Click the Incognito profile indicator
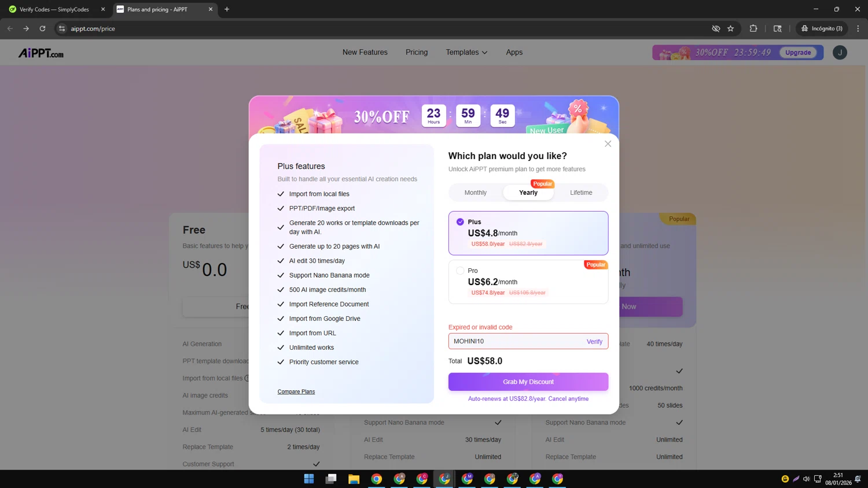868x488 pixels. [x=822, y=28]
